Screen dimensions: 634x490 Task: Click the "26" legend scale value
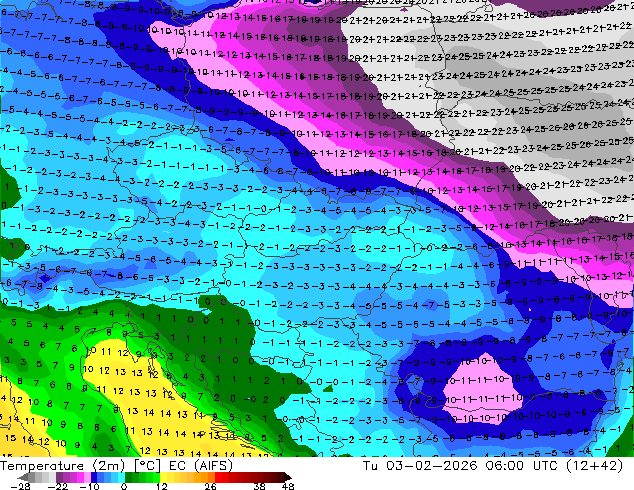210,486
